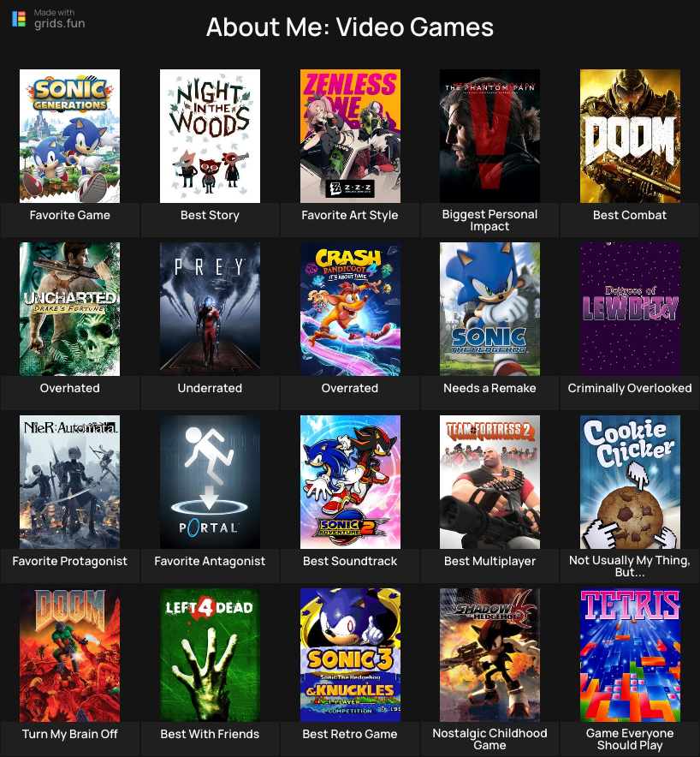Screen dimensions: 700x757
Task: Select the 'Best With Friends' label
Action: 210,735
